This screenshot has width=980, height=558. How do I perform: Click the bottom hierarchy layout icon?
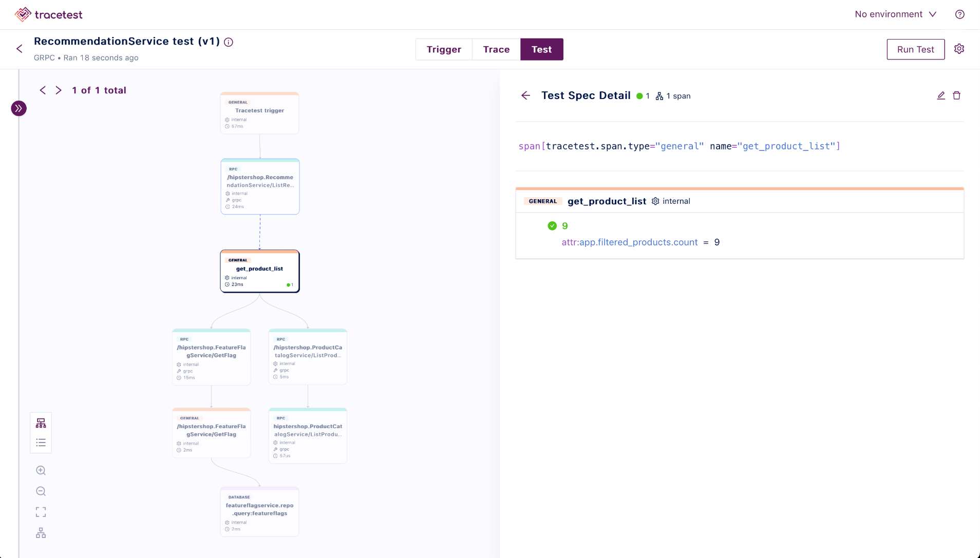41,533
